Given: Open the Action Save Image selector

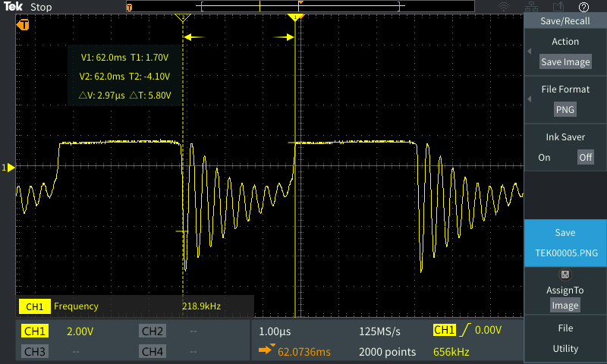Looking at the screenshot, I should (565, 62).
